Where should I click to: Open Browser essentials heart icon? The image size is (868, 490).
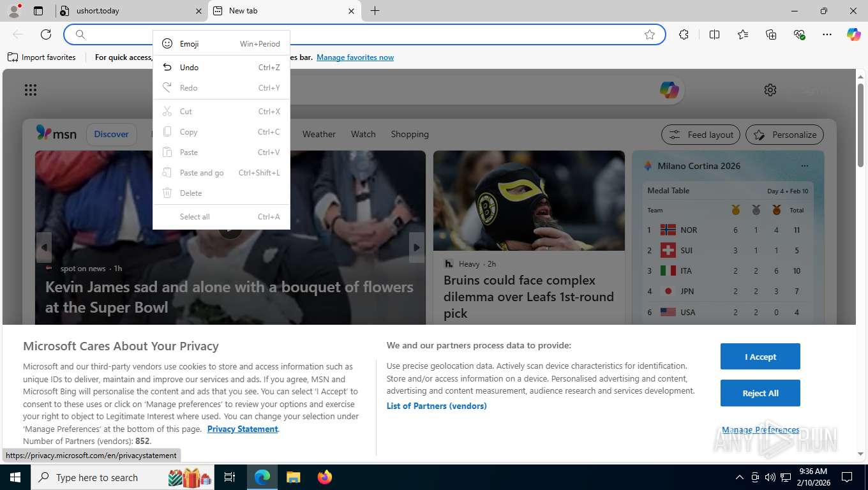799,34
